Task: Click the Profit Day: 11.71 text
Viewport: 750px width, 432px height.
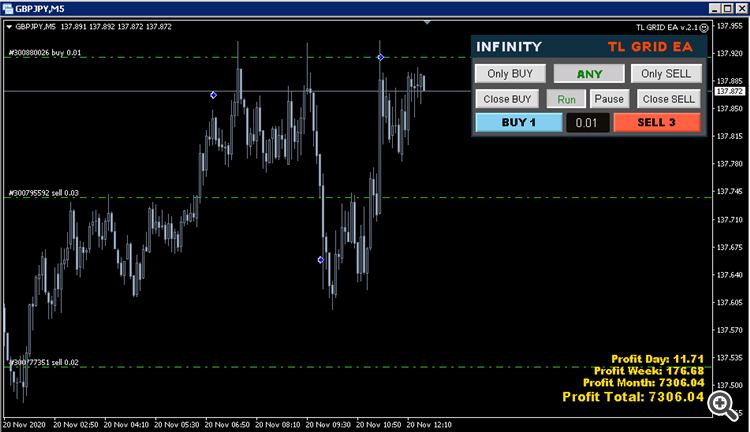Action: [x=657, y=359]
